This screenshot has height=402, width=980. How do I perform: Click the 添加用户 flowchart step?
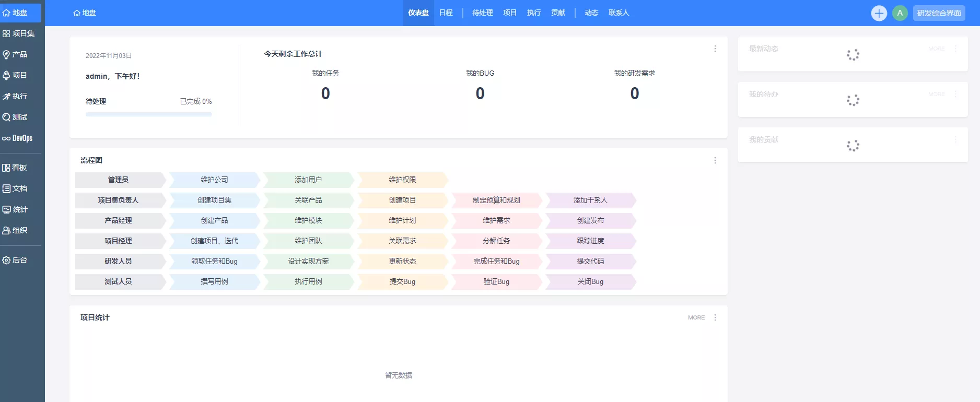coord(308,180)
